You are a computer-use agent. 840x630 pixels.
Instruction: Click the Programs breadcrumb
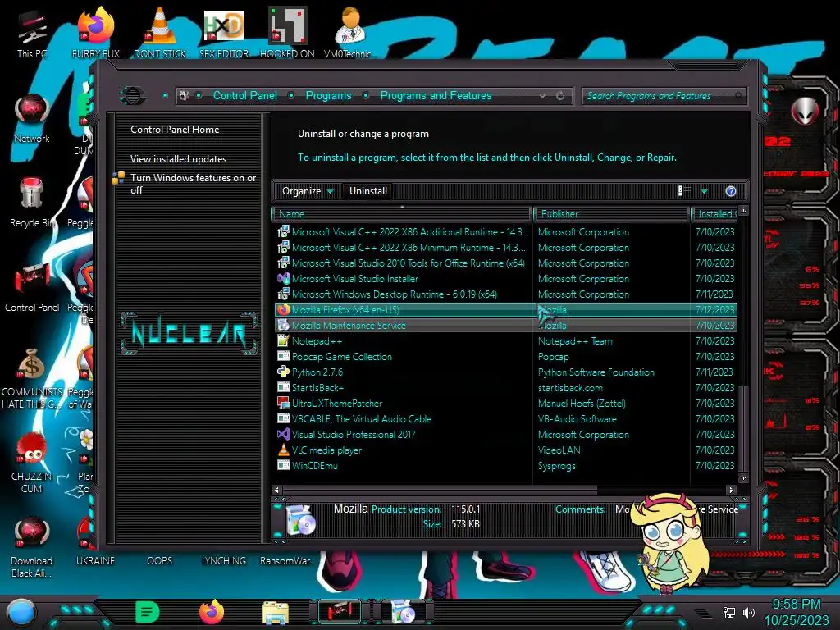(x=328, y=95)
